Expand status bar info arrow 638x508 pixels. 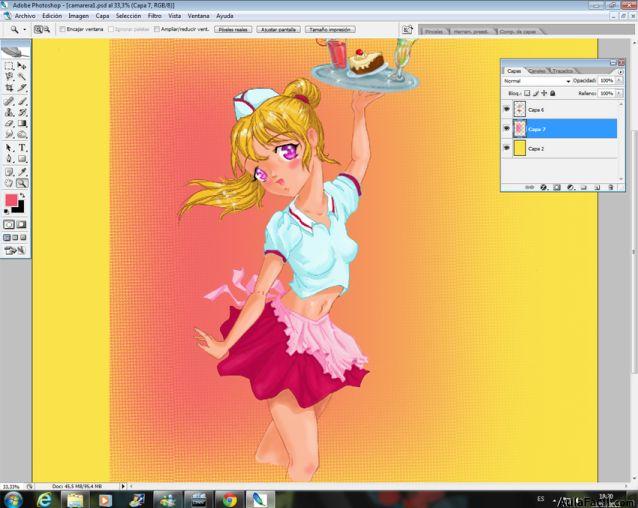coord(123,486)
